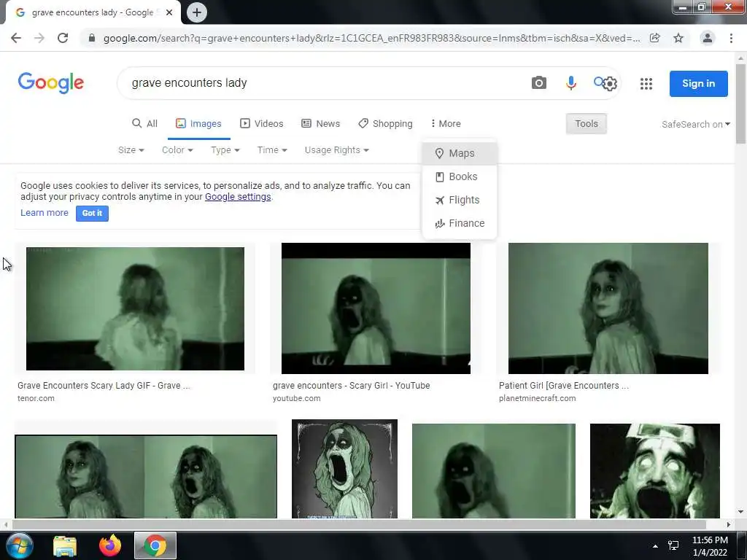Expand the Time filter dropdown
Screen dimensions: 747x560
[x=272, y=150]
